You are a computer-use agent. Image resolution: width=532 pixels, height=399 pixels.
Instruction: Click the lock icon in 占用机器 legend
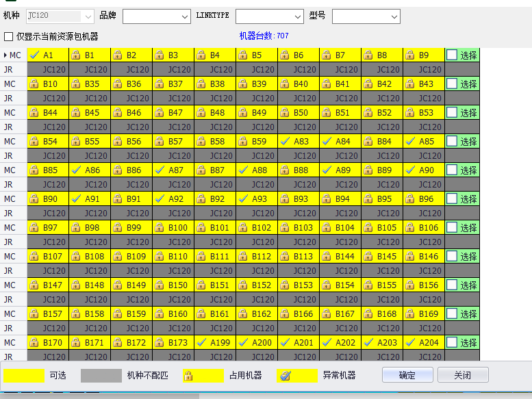click(x=188, y=376)
